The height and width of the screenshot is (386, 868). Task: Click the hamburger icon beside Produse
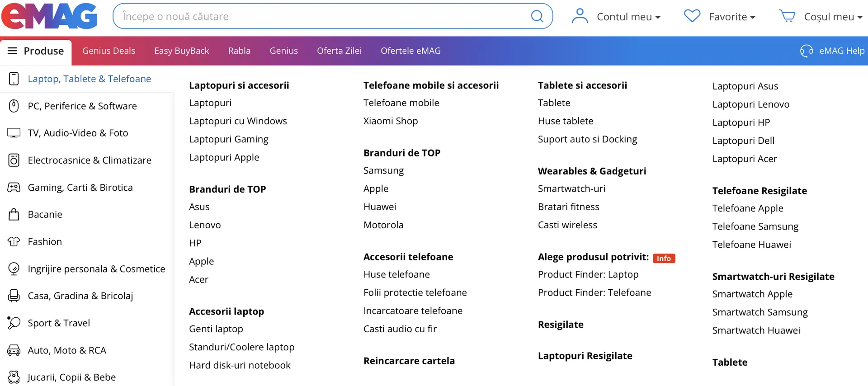(13, 51)
